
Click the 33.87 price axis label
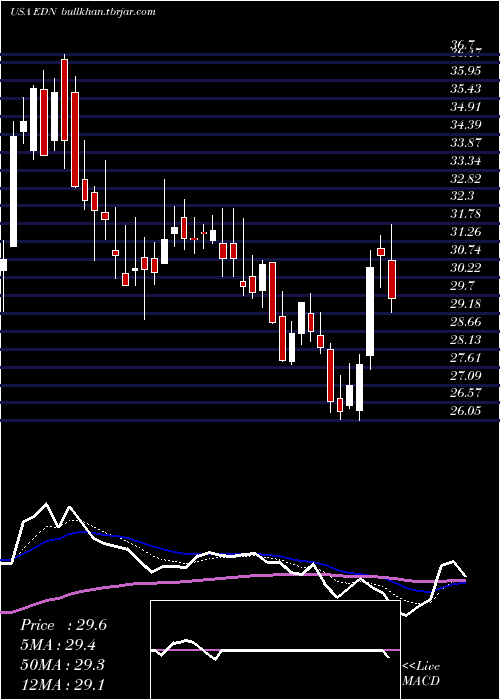pyautogui.click(x=466, y=143)
